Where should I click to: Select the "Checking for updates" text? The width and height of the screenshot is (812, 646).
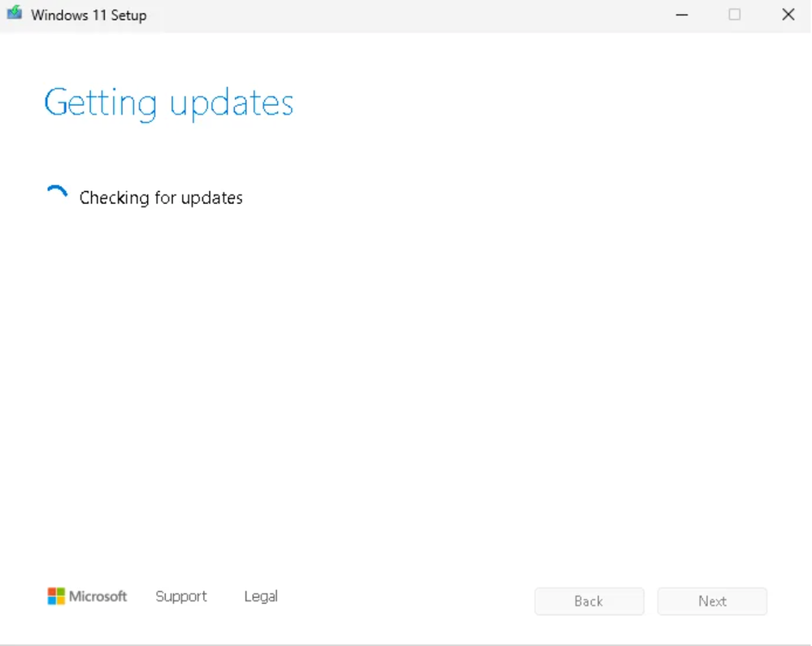tap(161, 197)
